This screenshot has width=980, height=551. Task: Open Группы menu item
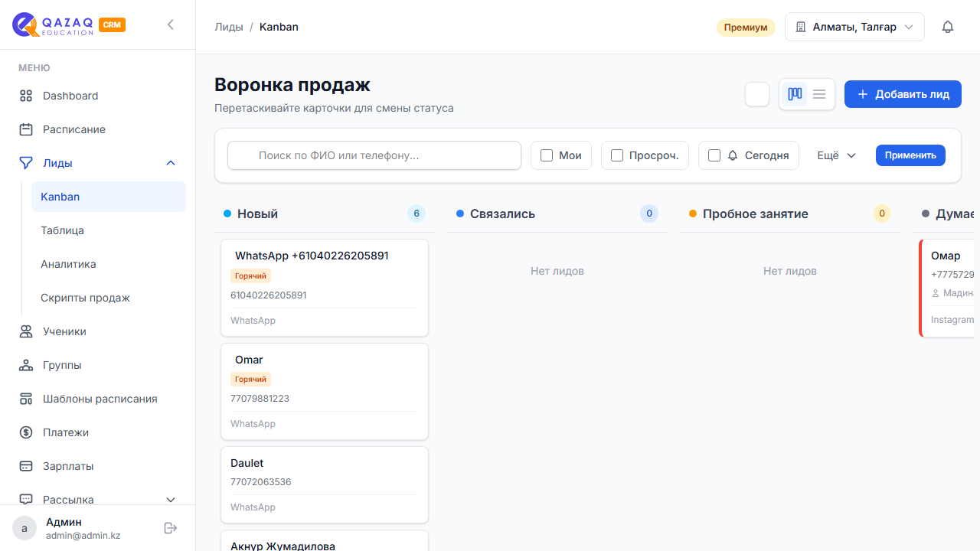[x=98, y=365]
